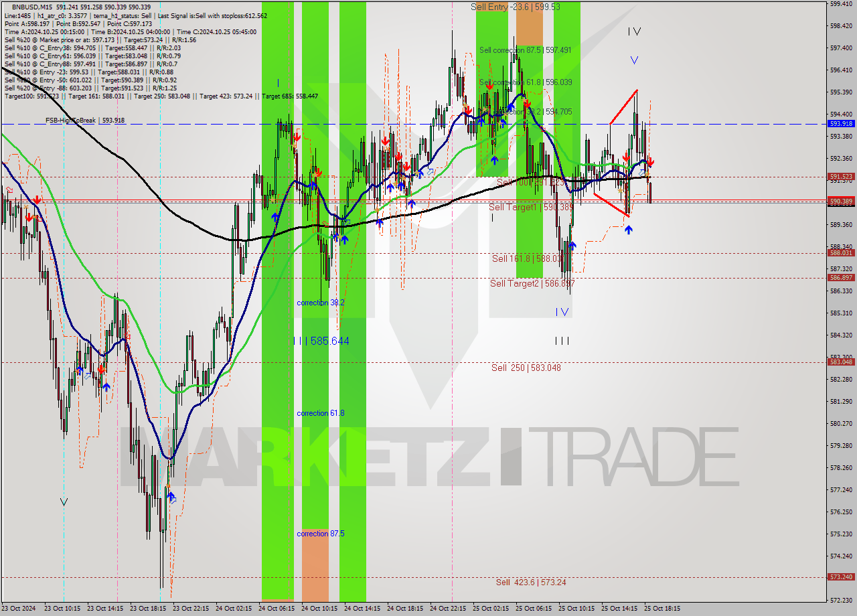
Task: Click '24 Oct 02:15' on the time axis
Action: [x=234, y=609]
